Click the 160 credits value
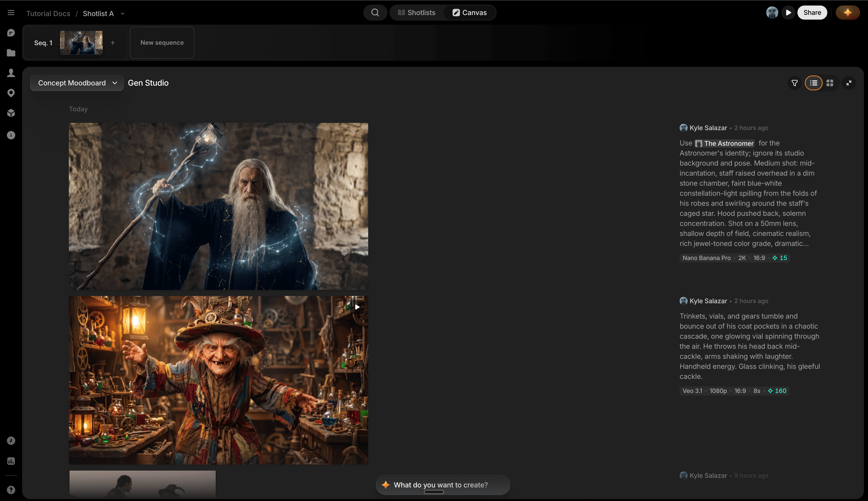This screenshot has width=868, height=501. pyautogui.click(x=781, y=391)
